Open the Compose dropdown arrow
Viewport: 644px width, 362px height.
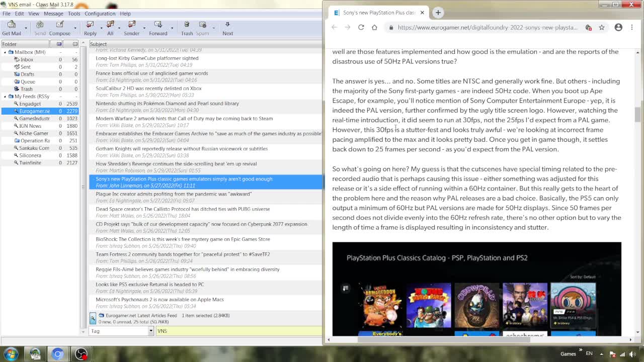pos(74,28)
